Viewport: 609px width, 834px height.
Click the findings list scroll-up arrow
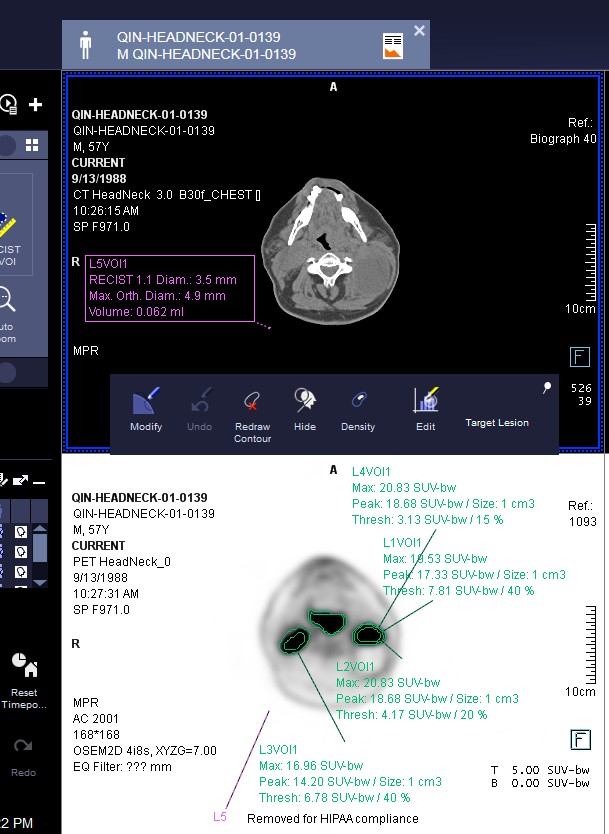tap(40, 529)
